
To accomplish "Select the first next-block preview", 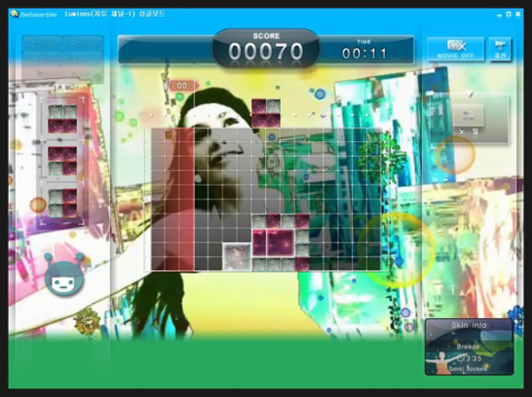I will tap(62, 119).
